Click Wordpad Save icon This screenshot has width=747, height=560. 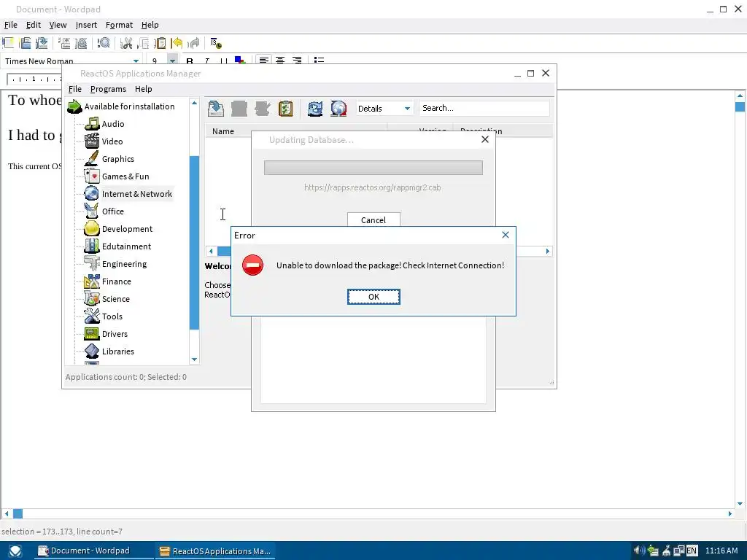(x=42, y=43)
